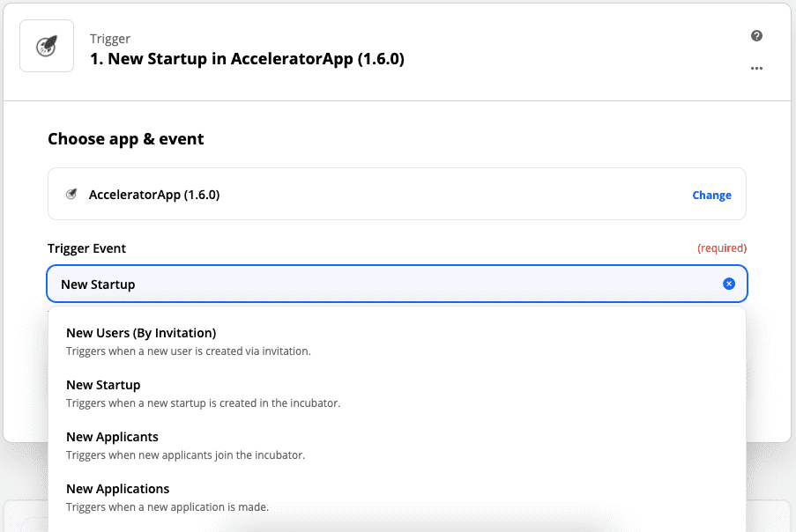The height and width of the screenshot is (532, 796).
Task: Collapse the "Choose app & event" section
Action: [125, 139]
